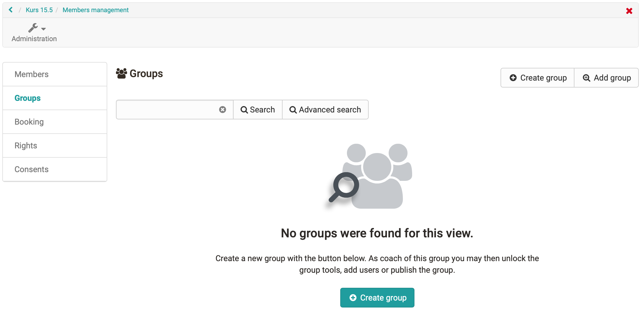Image resolution: width=644 pixels, height=313 pixels.
Task: Click zoom-plus icon on Add group
Action: 586,78
